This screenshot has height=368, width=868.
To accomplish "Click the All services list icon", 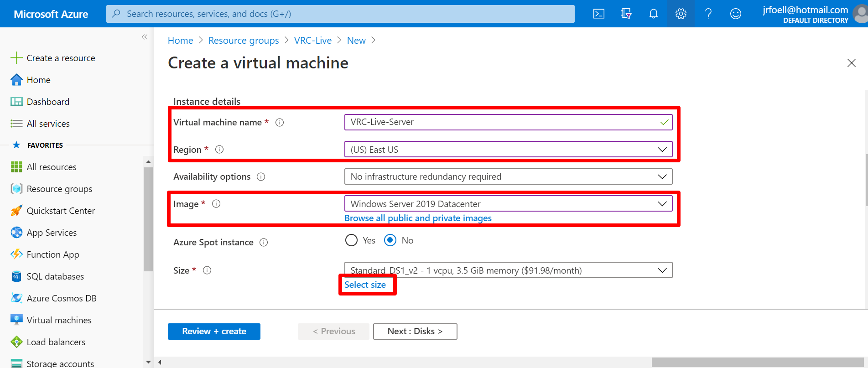I will (x=16, y=124).
